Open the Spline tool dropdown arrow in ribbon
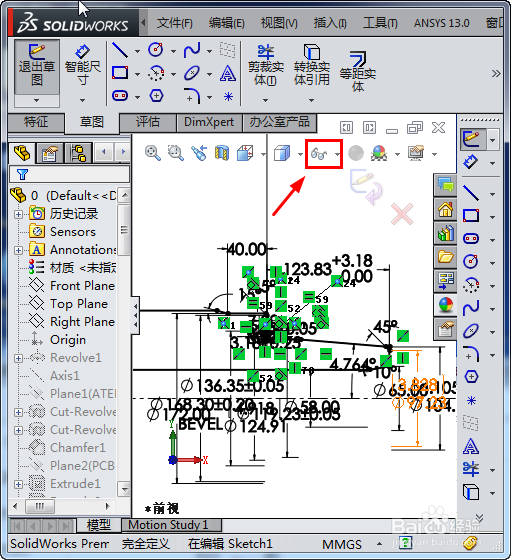511x560 pixels. (x=210, y=51)
